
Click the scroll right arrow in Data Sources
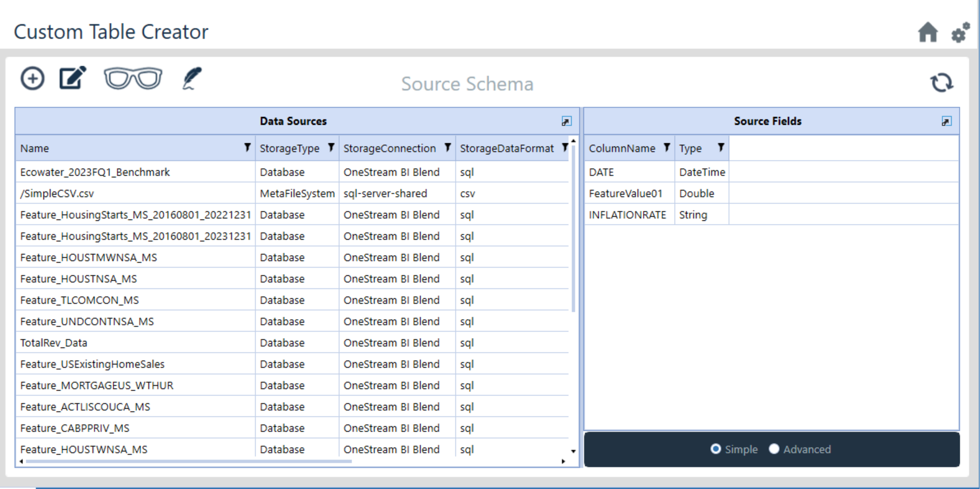[563, 461]
